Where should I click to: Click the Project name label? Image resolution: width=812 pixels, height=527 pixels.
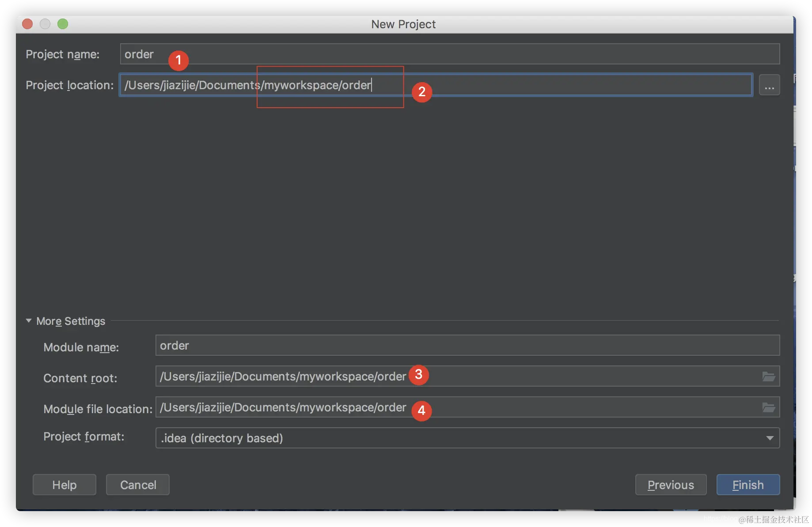point(63,54)
